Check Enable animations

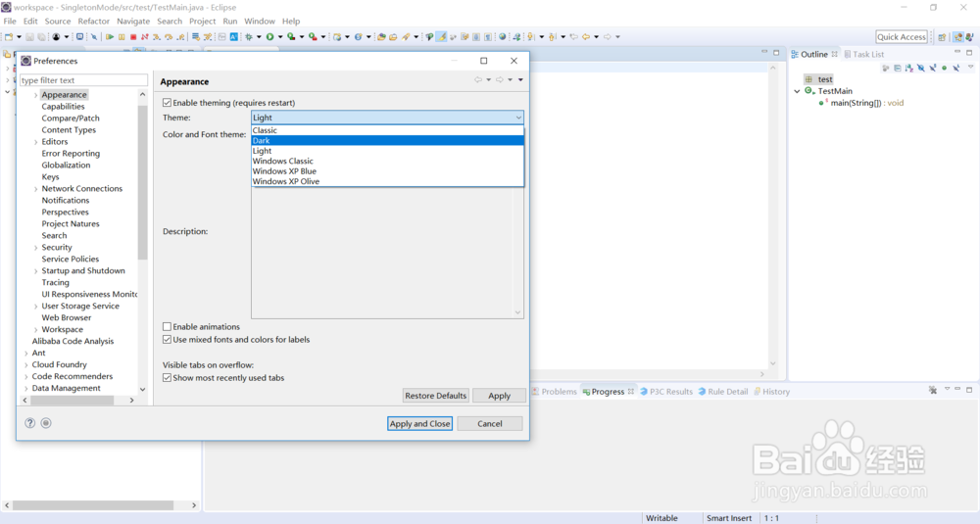point(167,326)
